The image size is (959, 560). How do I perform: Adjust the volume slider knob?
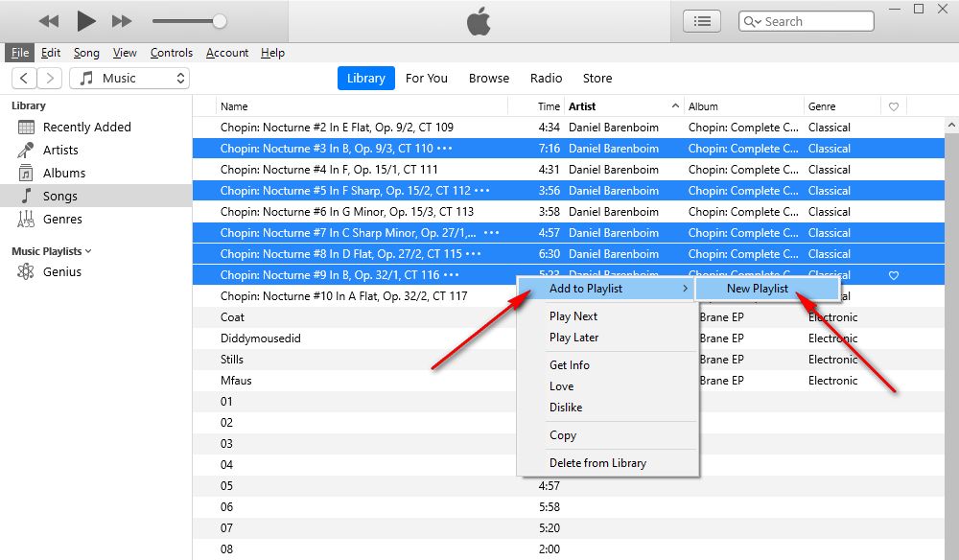[220, 20]
